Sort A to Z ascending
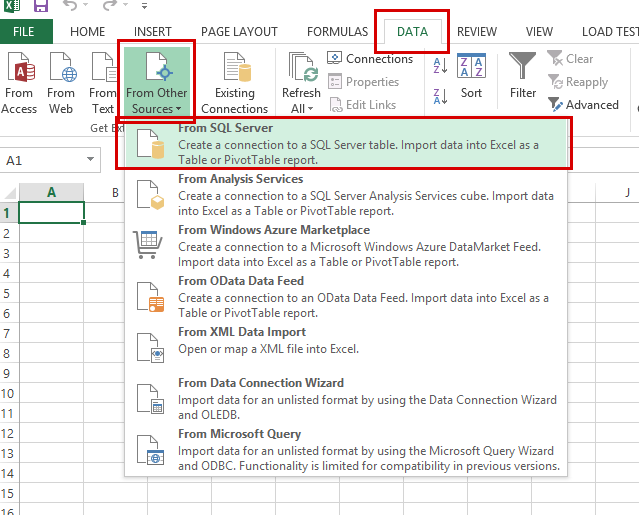The image size is (639, 515). pos(441,66)
